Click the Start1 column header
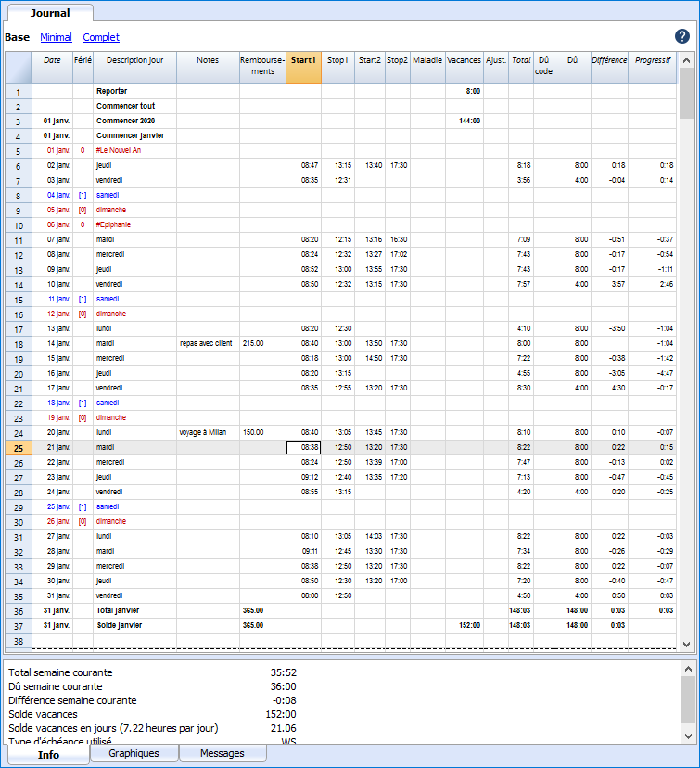This screenshot has height=768, width=700. pos(303,68)
